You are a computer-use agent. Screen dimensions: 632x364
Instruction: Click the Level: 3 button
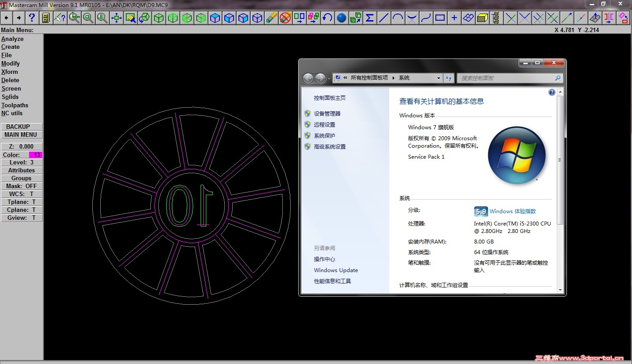pyautogui.click(x=22, y=162)
